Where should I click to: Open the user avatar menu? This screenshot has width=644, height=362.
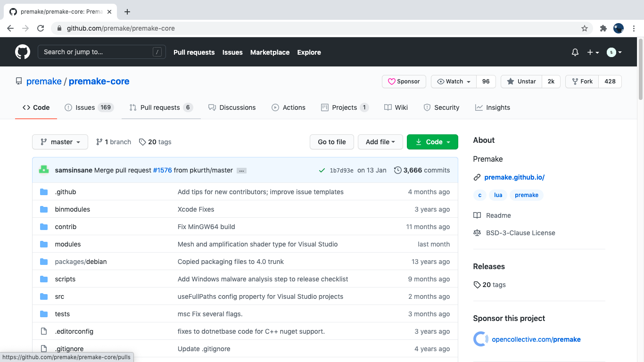click(614, 52)
